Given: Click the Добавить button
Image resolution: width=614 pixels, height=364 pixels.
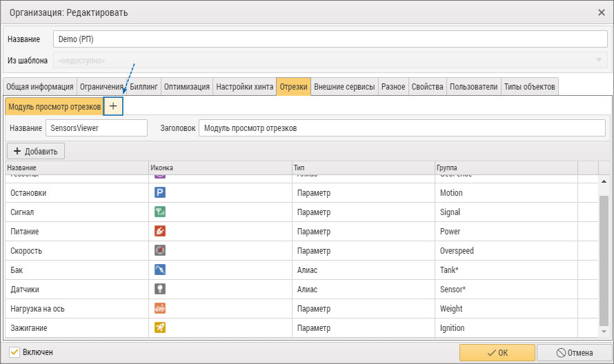Looking at the screenshot, I should click(36, 151).
